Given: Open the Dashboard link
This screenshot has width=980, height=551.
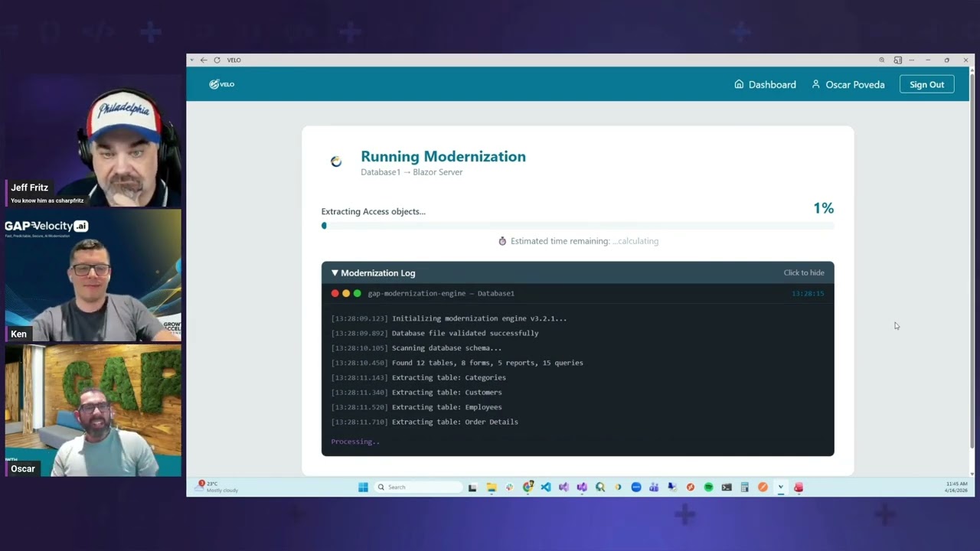Looking at the screenshot, I should tap(765, 84).
